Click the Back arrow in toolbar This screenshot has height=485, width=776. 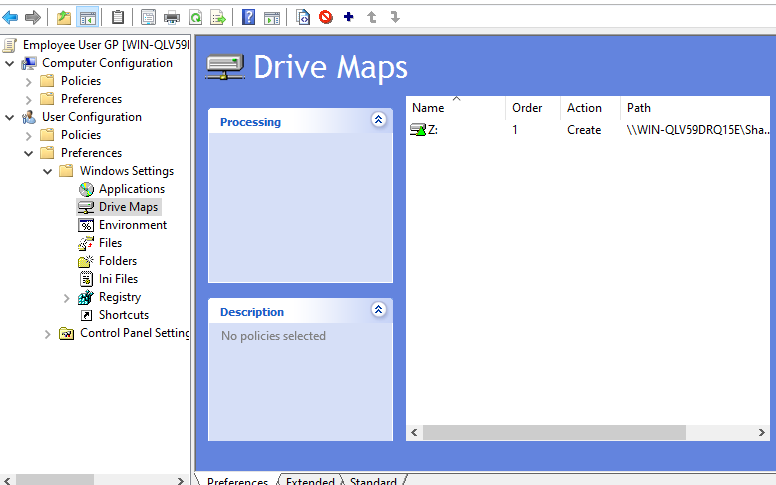pyautogui.click(x=11, y=17)
